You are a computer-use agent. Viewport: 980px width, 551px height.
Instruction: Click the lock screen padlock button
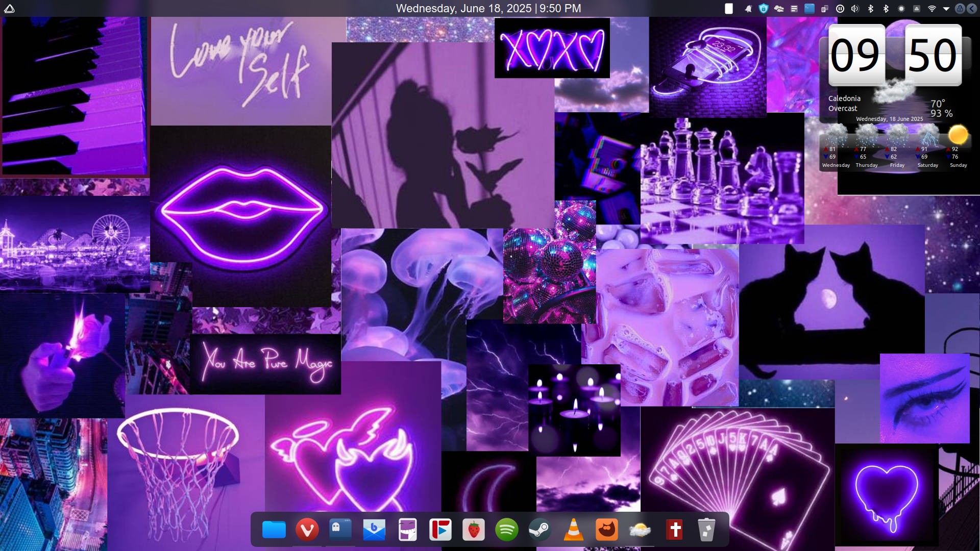tap(960, 9)
